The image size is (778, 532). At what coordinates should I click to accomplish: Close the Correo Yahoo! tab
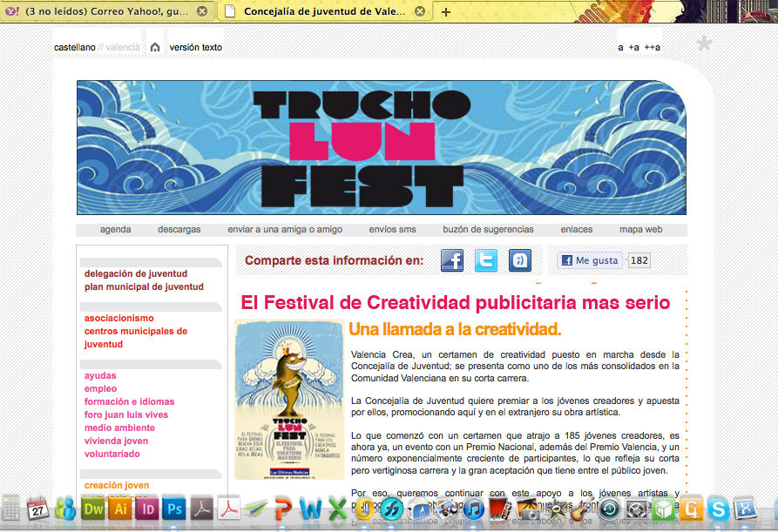(202, 11)
